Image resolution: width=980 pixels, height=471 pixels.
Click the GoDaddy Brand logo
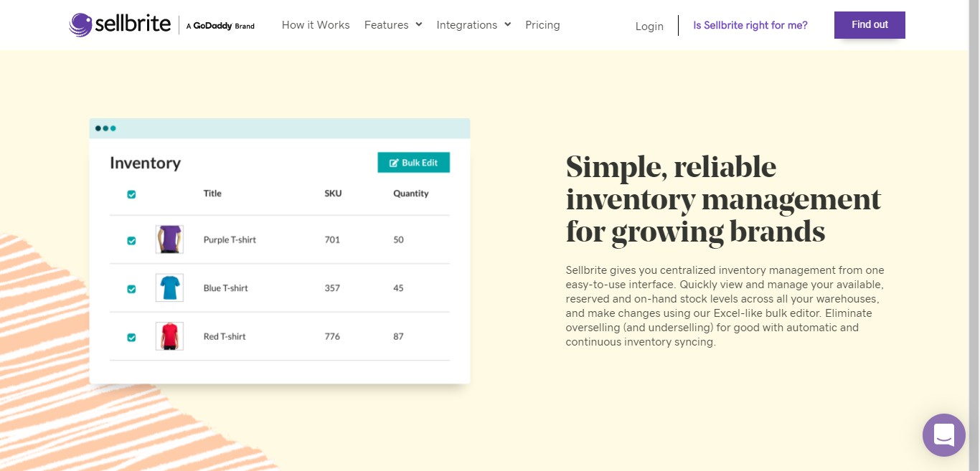coord(220,26)
